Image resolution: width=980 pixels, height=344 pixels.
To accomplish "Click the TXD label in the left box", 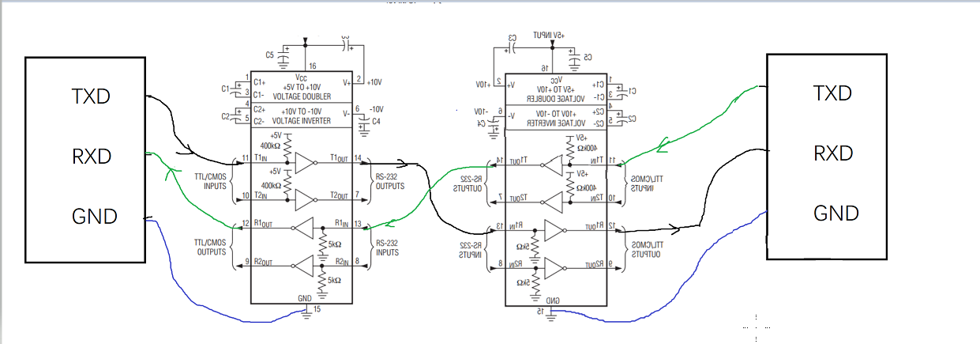I will coord(91,97).
